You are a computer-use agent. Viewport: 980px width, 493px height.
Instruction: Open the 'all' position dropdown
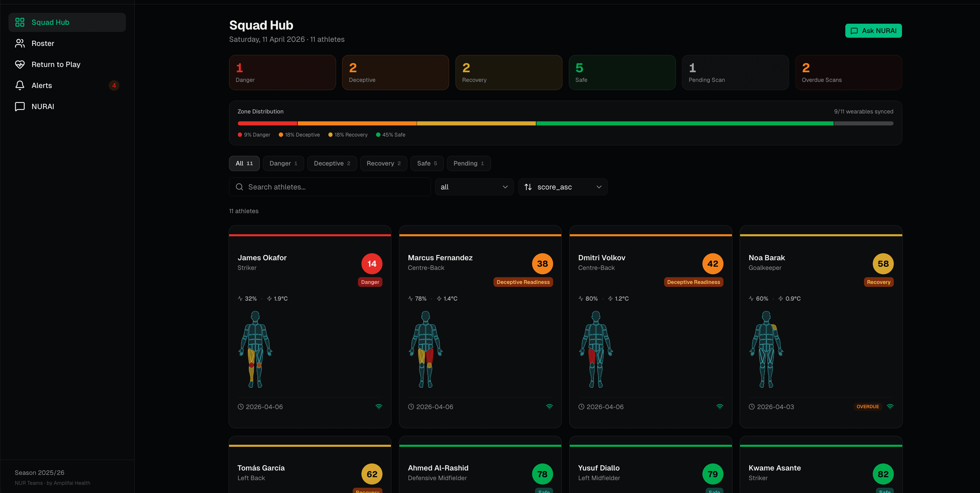(474, 187)
